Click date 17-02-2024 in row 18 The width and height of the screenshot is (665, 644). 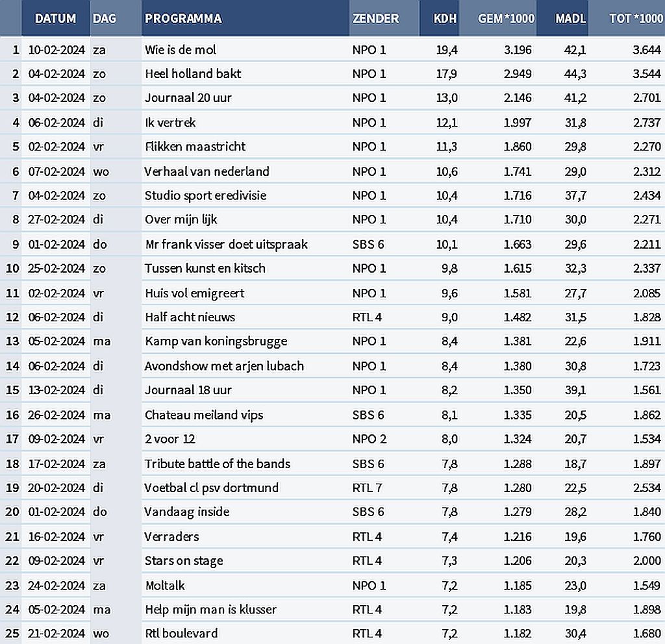point(56,464)
